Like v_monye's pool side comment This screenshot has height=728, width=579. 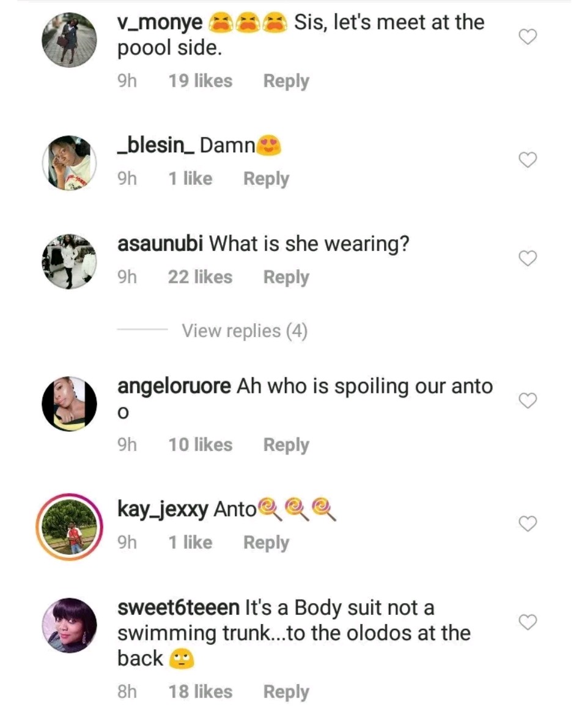[x=527, y=38]
